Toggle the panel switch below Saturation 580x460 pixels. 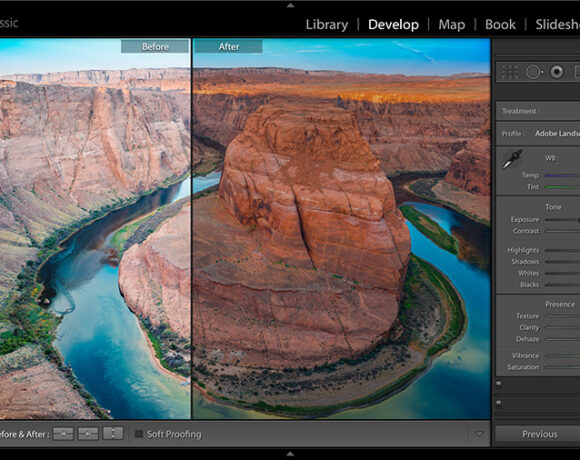click(x=499, y=385)
